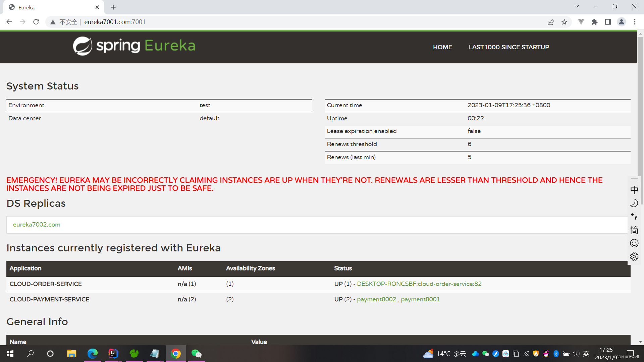Open Chrome three-dot menu
Viewport: 644px width, 362px height.
point(635,22)
